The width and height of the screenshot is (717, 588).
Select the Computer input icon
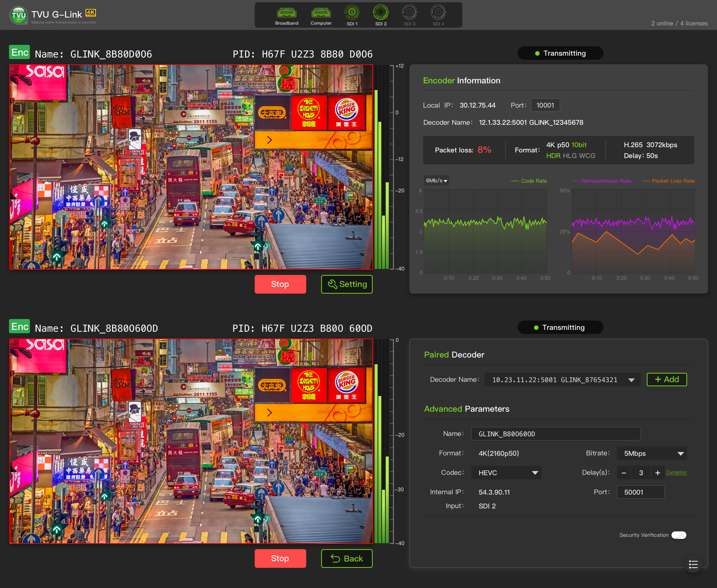(321, 13)
